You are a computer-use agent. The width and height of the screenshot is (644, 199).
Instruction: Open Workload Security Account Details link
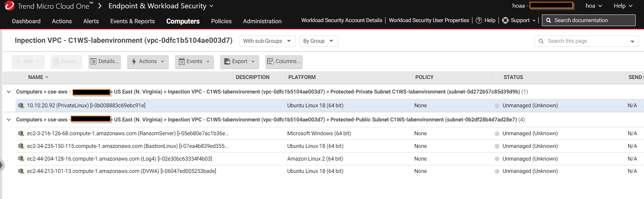342,20
